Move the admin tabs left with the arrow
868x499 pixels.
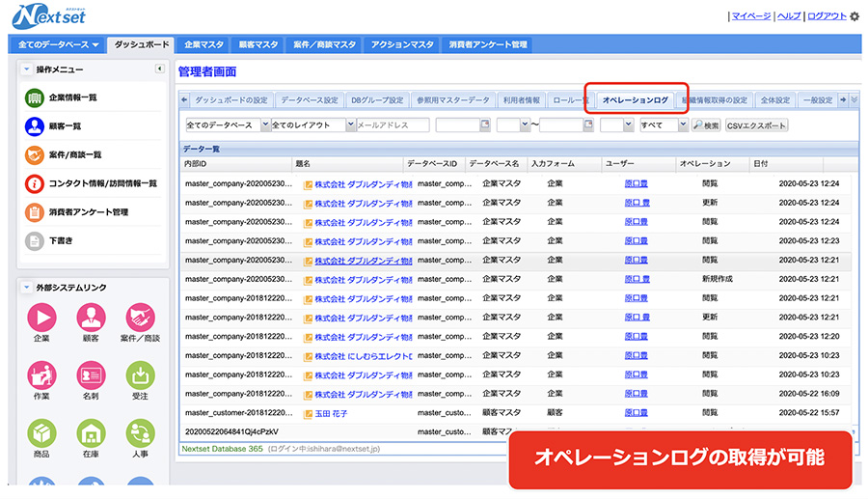184,99
